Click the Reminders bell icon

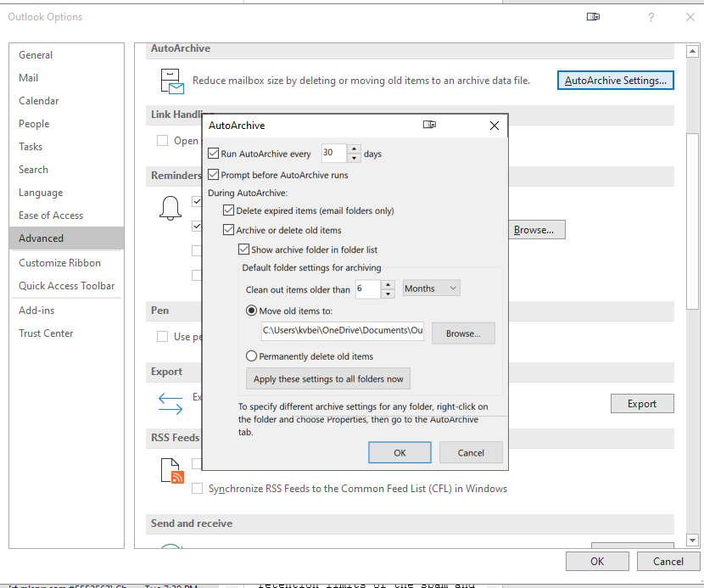pos(170,209)
